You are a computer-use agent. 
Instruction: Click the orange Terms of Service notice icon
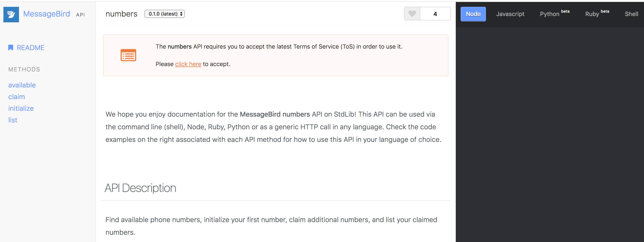(x=128, y=55)
